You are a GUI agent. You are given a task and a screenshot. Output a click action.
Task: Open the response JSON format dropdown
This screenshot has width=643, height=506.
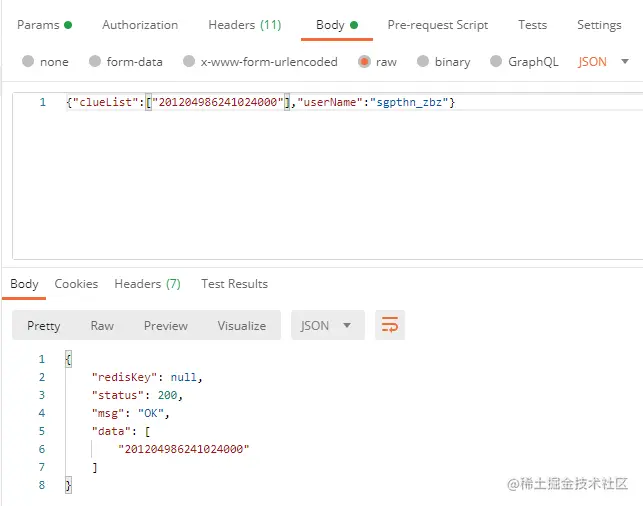[x=328, y=325]
